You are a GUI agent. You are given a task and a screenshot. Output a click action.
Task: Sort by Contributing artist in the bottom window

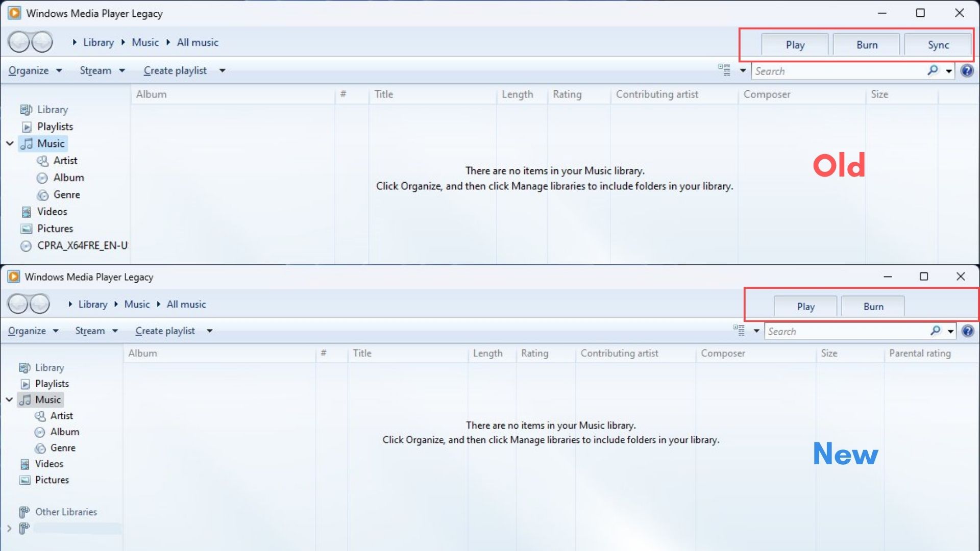coord(635,353)
